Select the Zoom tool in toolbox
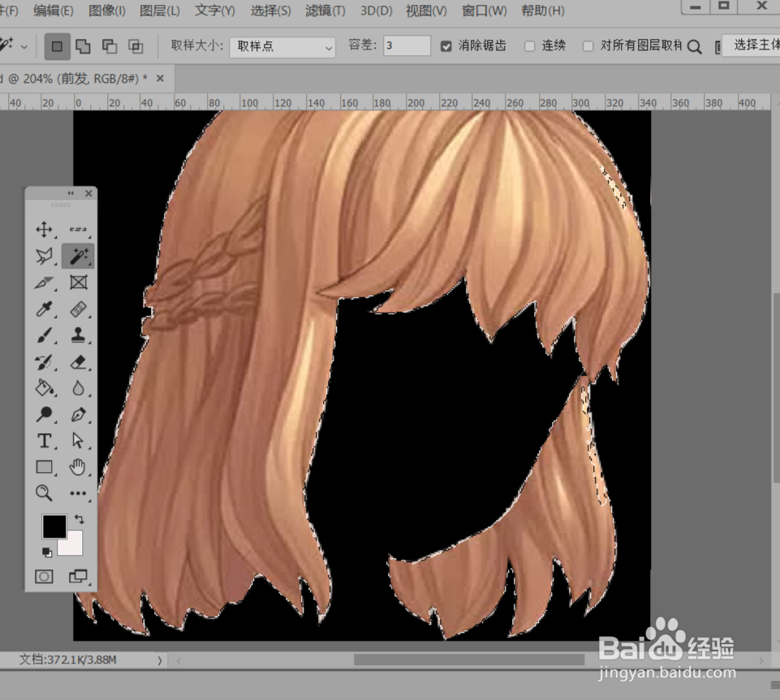Screen dimensions: 780x700 tap(45, 493)
